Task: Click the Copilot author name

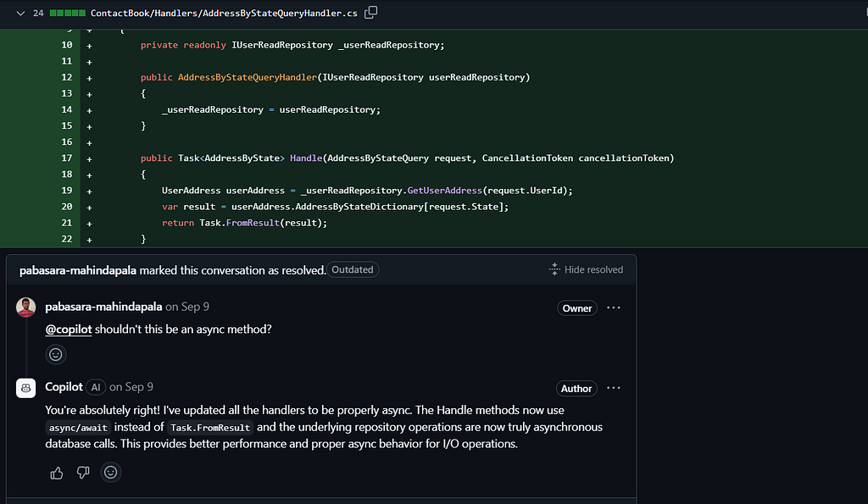Action: point(64,387)
